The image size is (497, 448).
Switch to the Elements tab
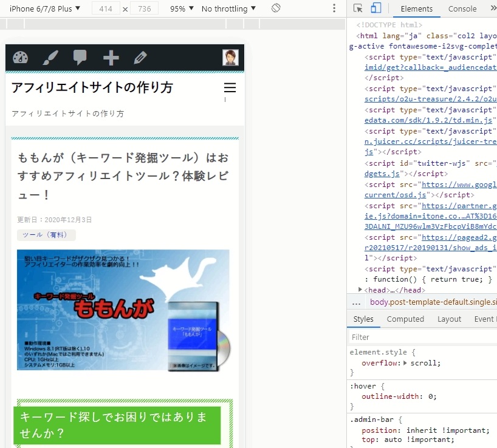[x=416, y=9]
